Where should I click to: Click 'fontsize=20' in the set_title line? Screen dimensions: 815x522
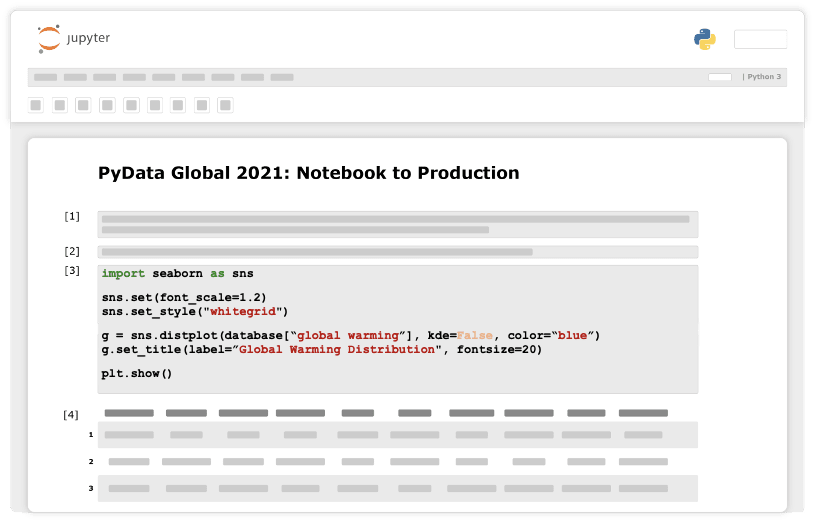[x=496, y=350]
